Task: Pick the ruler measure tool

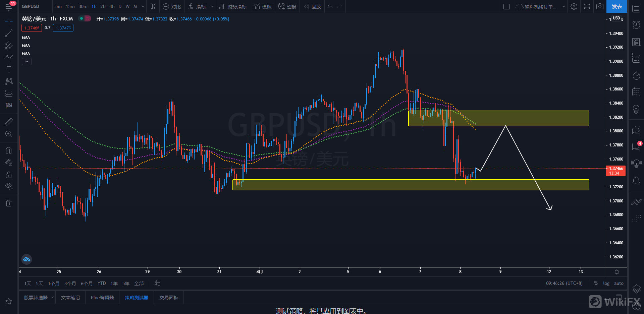Action: click(x=9, y=122)
